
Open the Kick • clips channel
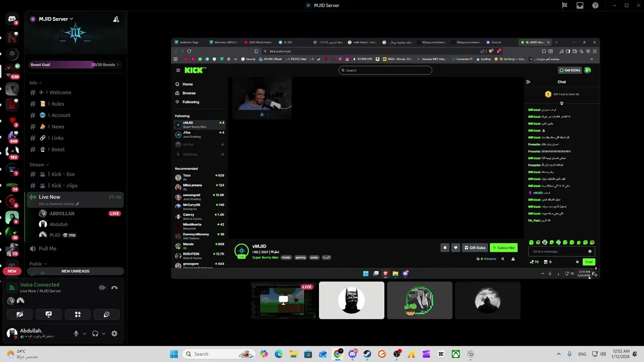pyautogui.click(x=75, y=186)
